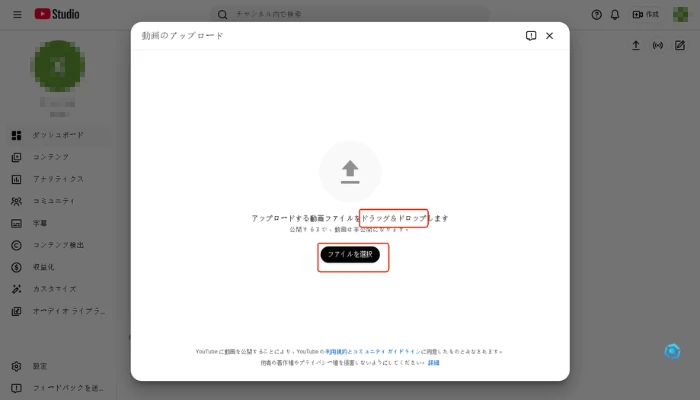This screenshot has width=700, height=400.
Task: Click the YouTube Studio logo
Action: pyautogui.click(x=57, y=14)
